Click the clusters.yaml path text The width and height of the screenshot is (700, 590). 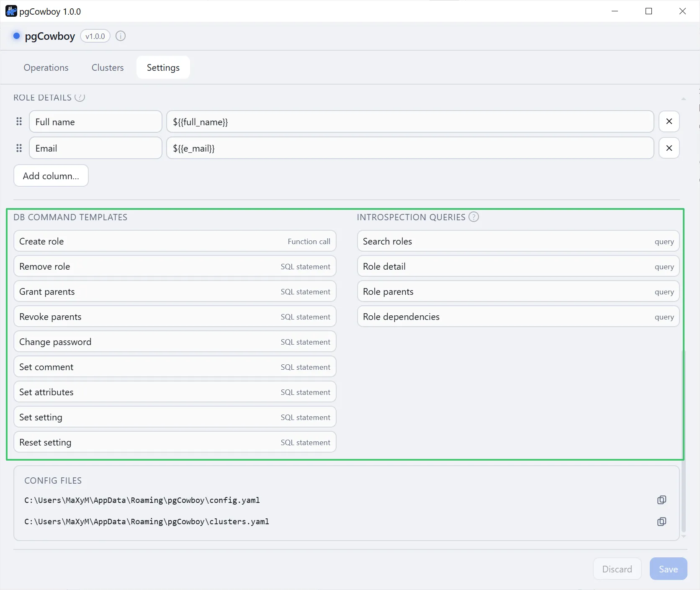147,521
